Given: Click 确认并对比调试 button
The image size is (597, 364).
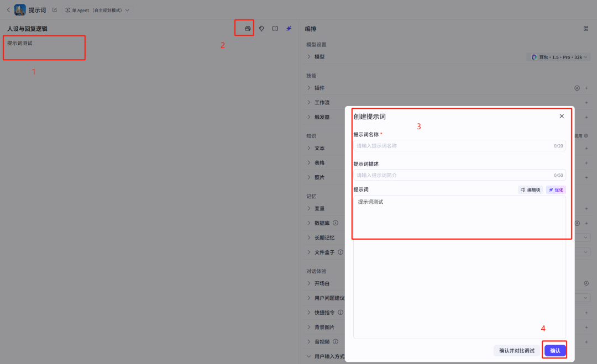Looking at the screenshot, I should (x=517, y=351).
